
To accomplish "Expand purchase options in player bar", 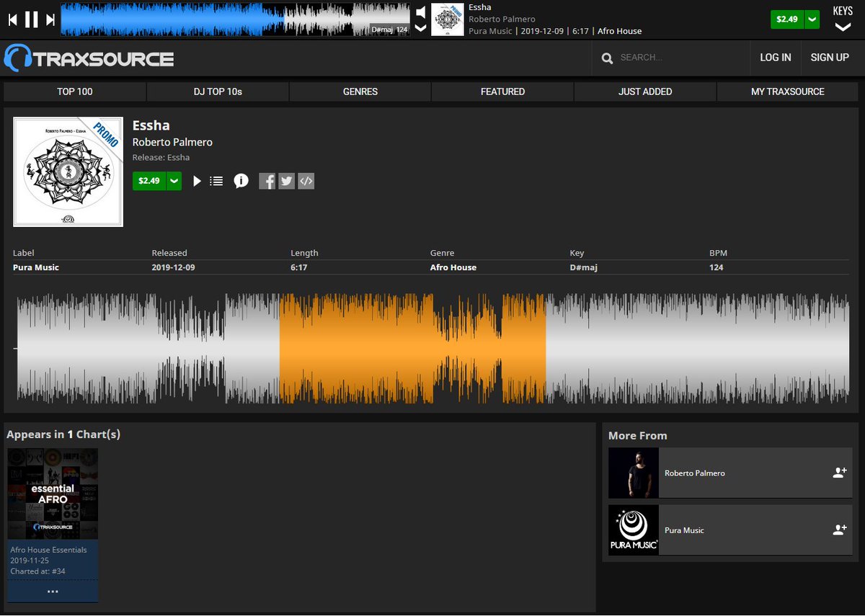I will tap(812, 19).
